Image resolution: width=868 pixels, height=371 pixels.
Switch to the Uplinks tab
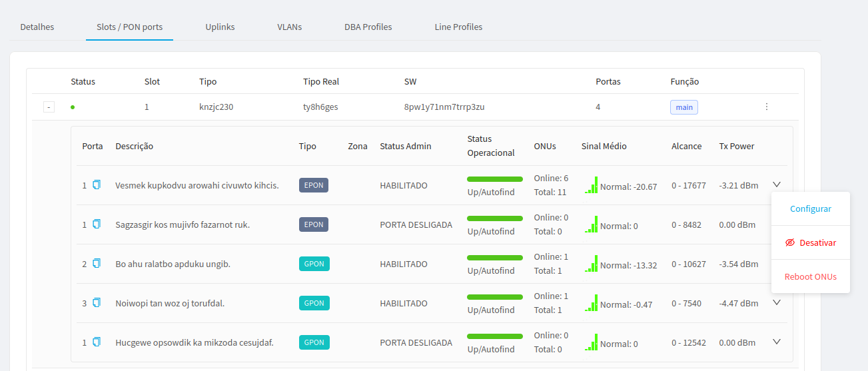[220, 27]
